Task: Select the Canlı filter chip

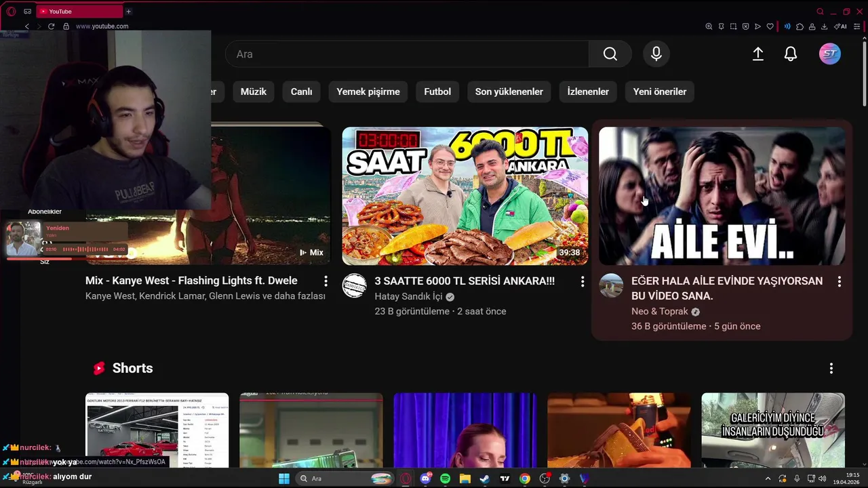Action: (302, 91)
